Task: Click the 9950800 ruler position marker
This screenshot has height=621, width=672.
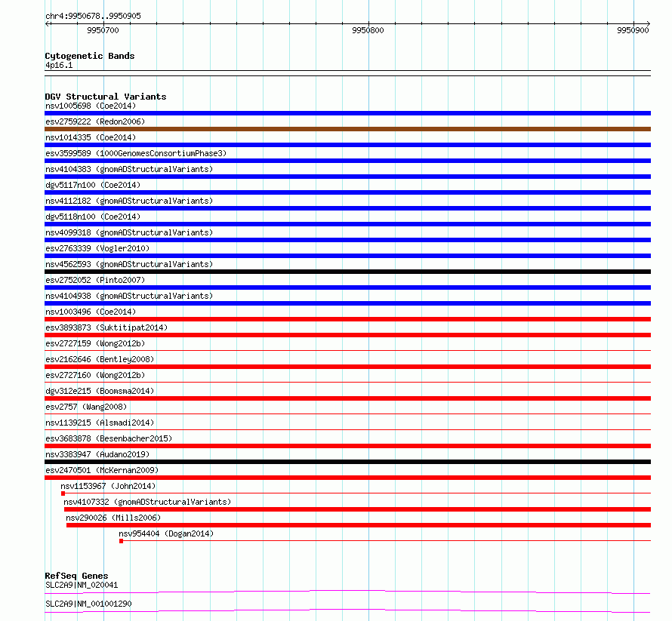Action: 368,30
